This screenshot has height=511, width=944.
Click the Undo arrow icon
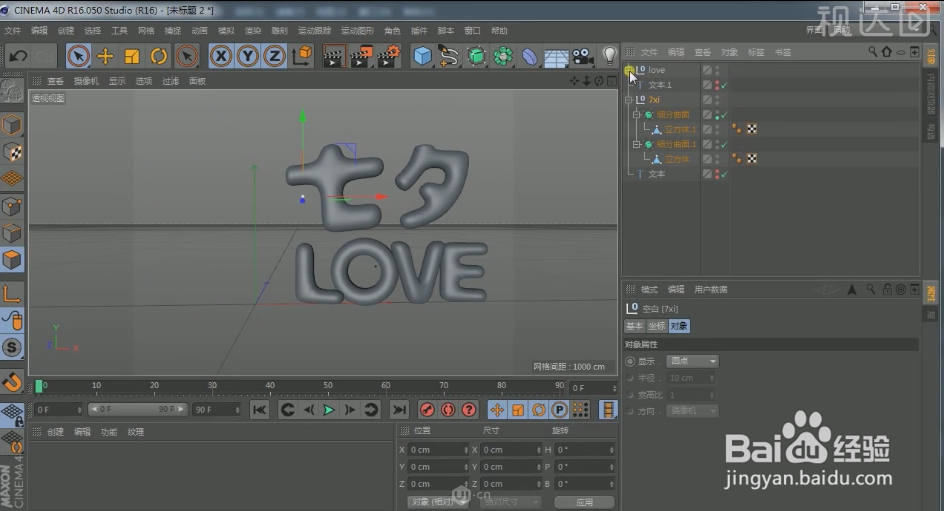tap(18, 57)
